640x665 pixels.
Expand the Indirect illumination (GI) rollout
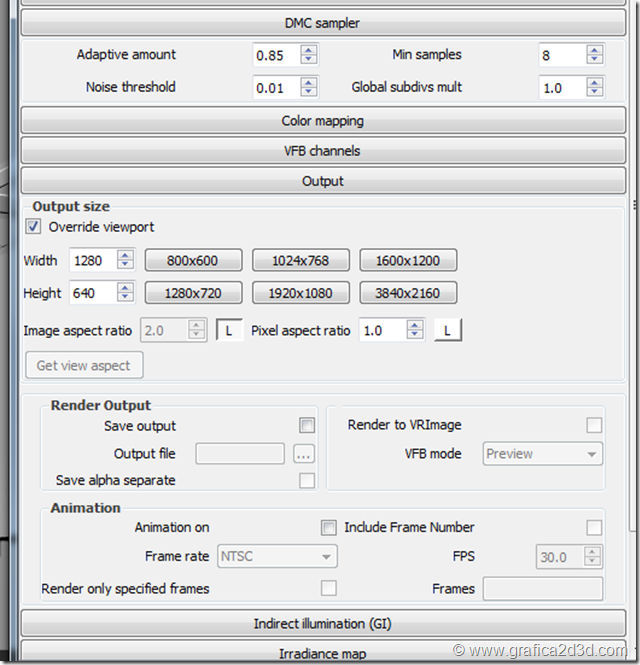322,624
